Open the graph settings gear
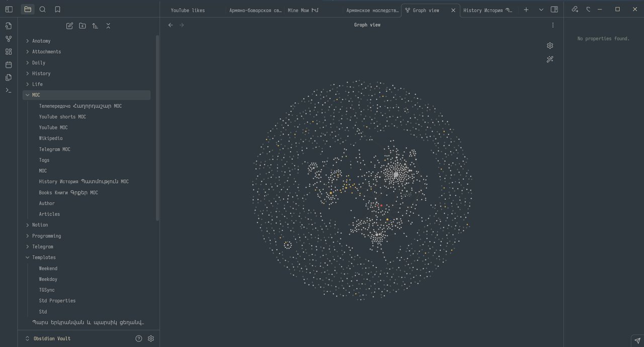The height and width of the screenshot is (347, 644). coord(550,46)
